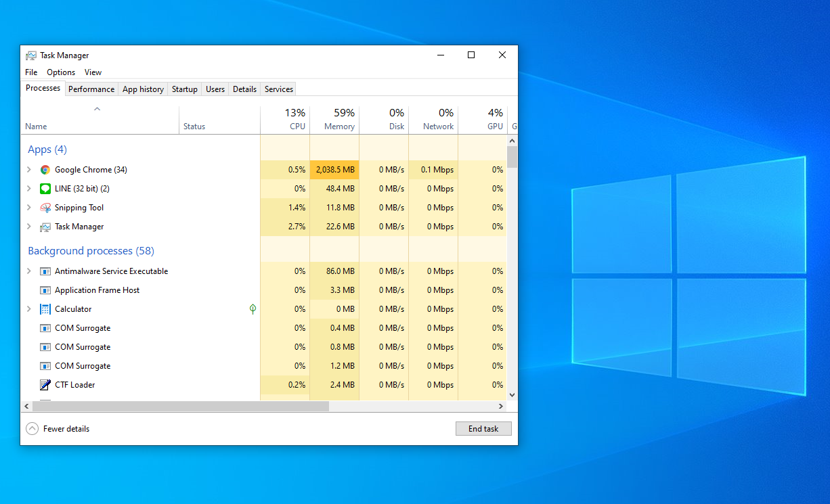Screen dimensions: 830x504
Task: Click the Antimalware Service Executable icon
Action: pos(45,271)
